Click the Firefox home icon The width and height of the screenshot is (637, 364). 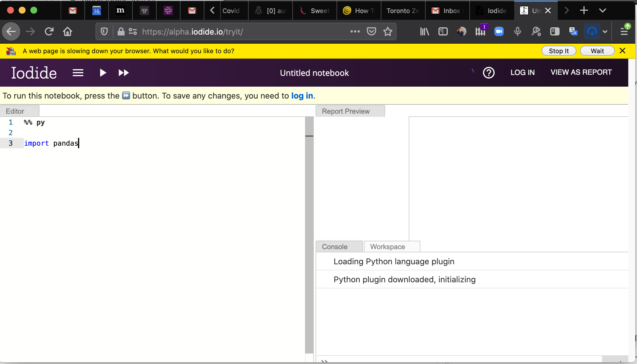pyautogui.click(x=68, y=31)
